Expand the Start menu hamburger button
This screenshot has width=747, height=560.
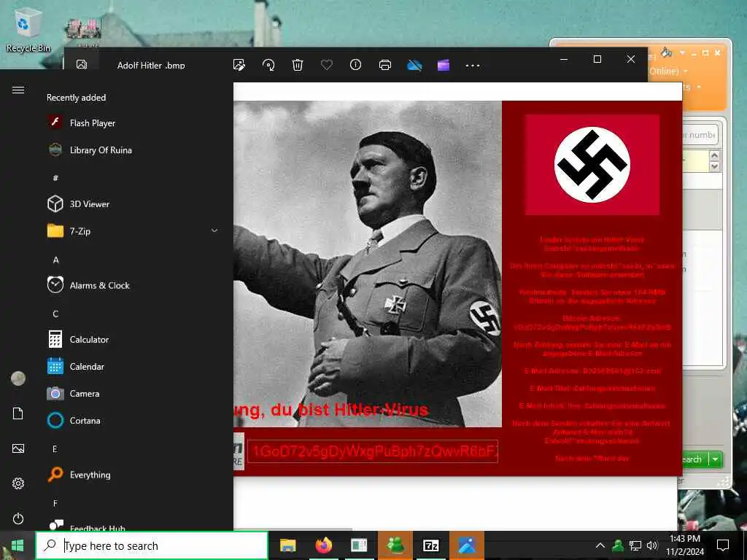(18, 90)
